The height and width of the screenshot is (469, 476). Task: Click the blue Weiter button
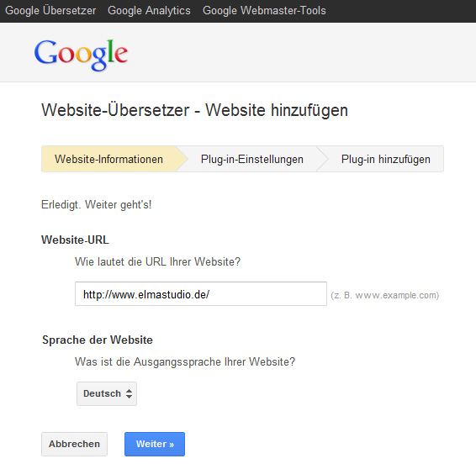(x=155, y=444)
